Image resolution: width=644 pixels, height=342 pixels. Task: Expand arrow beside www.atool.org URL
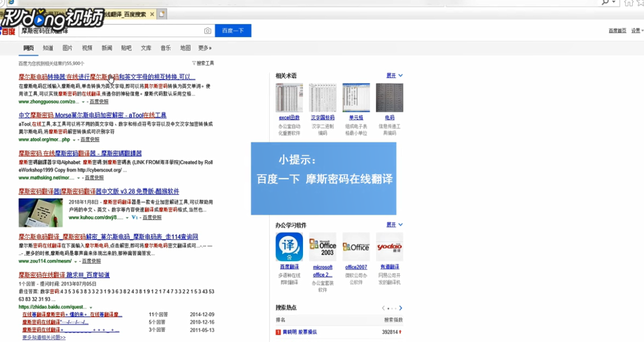coord(74,140)
